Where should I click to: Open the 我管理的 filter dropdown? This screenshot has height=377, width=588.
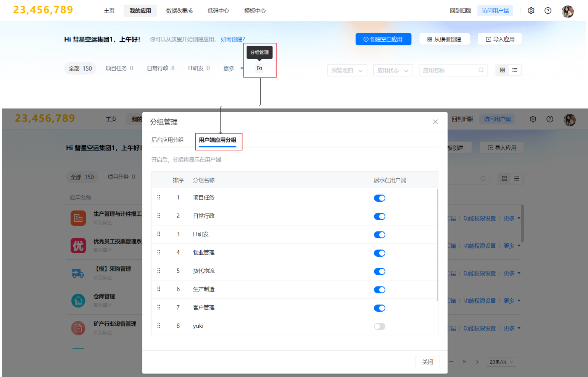pyautogui.click(x=347, y=70)
